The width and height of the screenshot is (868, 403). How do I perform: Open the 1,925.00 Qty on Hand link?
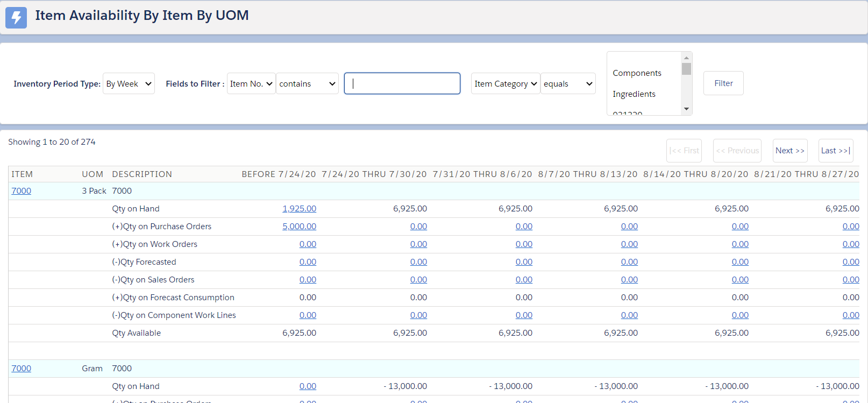coord(300,209)
